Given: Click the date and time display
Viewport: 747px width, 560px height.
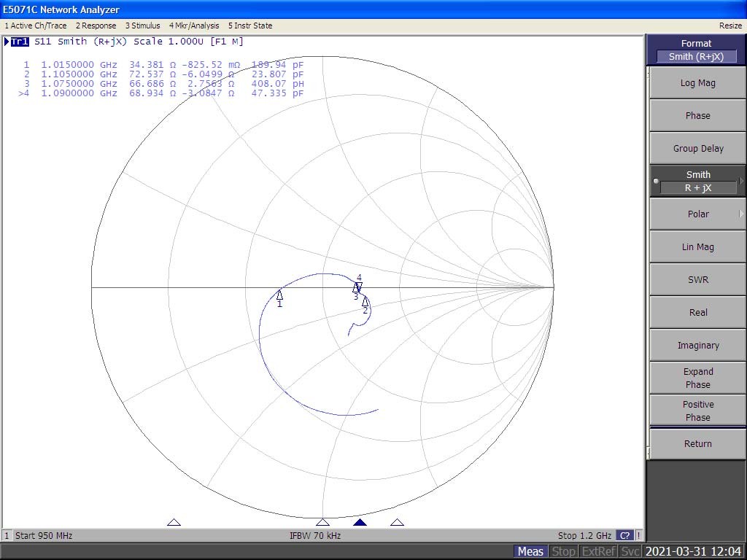Looking at the screenshot, I should (x=693, y=551).
